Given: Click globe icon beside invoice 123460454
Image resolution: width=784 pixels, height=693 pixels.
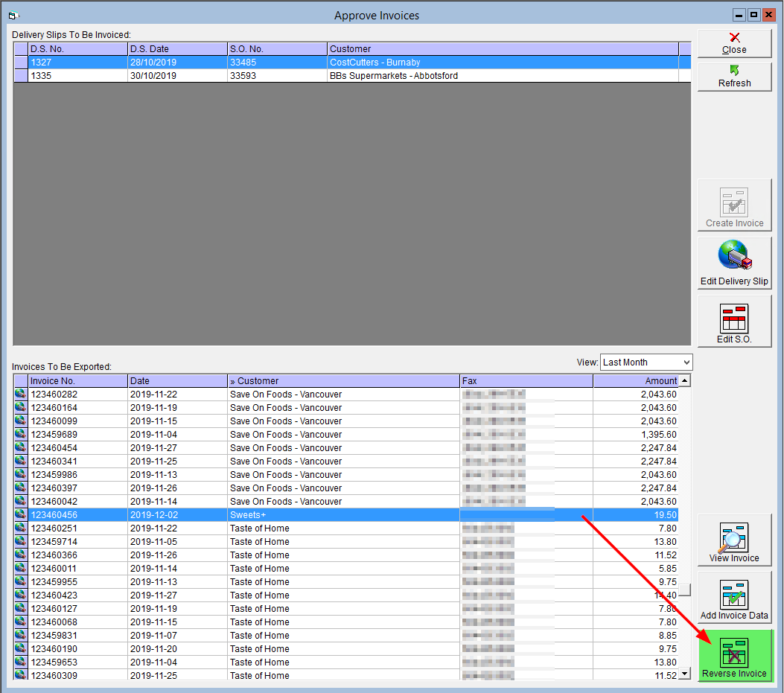Looking at the screenshot, I should [21, 447].
